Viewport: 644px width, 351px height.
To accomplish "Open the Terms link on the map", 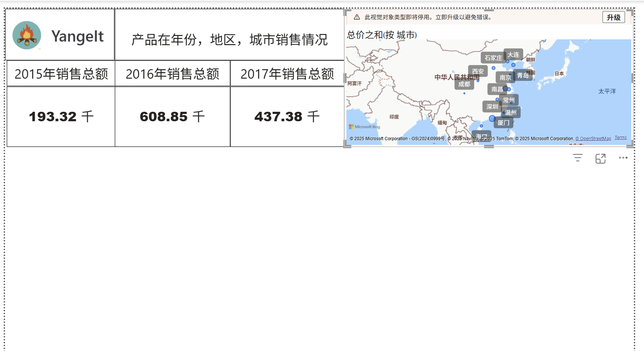I will pos(620,138).
